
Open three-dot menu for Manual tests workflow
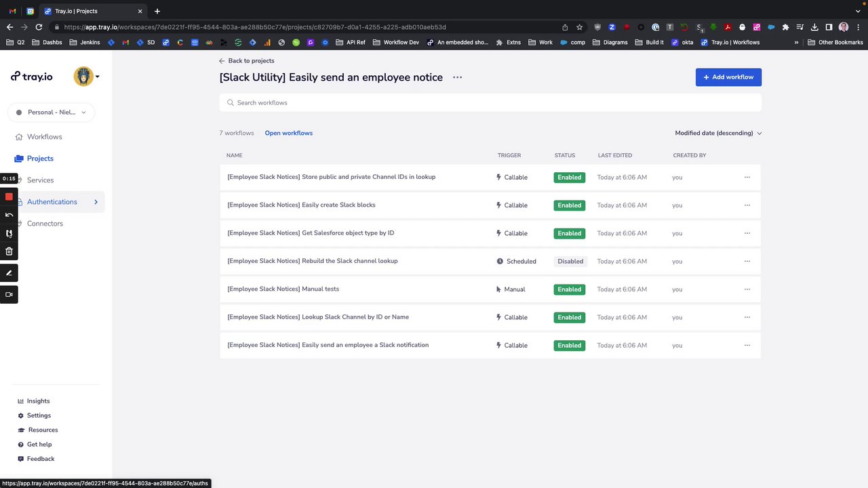747,289
